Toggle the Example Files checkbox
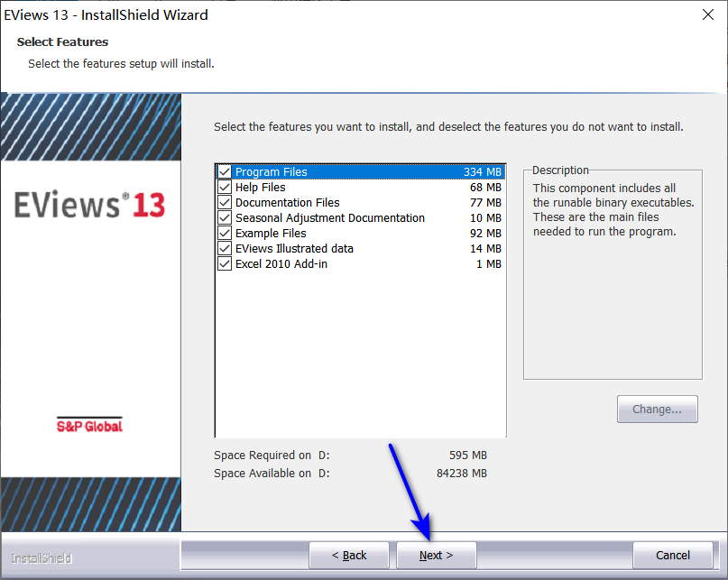728x580 pixels. pos(225,233)
